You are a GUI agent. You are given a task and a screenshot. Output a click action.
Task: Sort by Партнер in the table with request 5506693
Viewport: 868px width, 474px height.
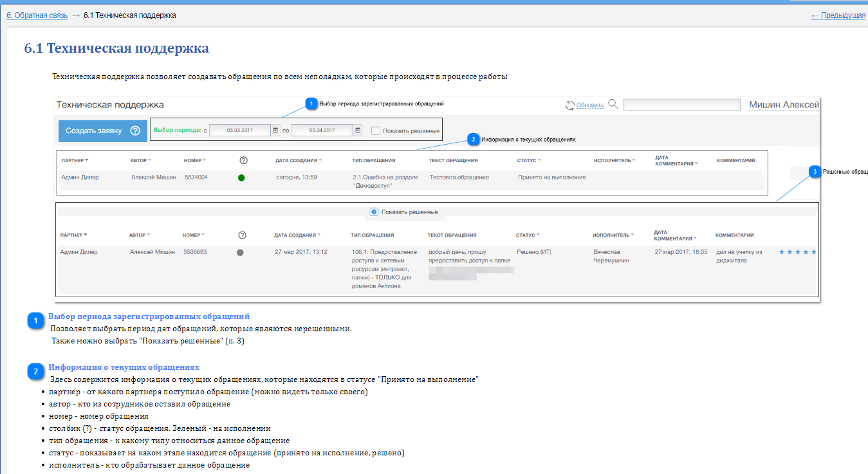(x=73, y=235)
